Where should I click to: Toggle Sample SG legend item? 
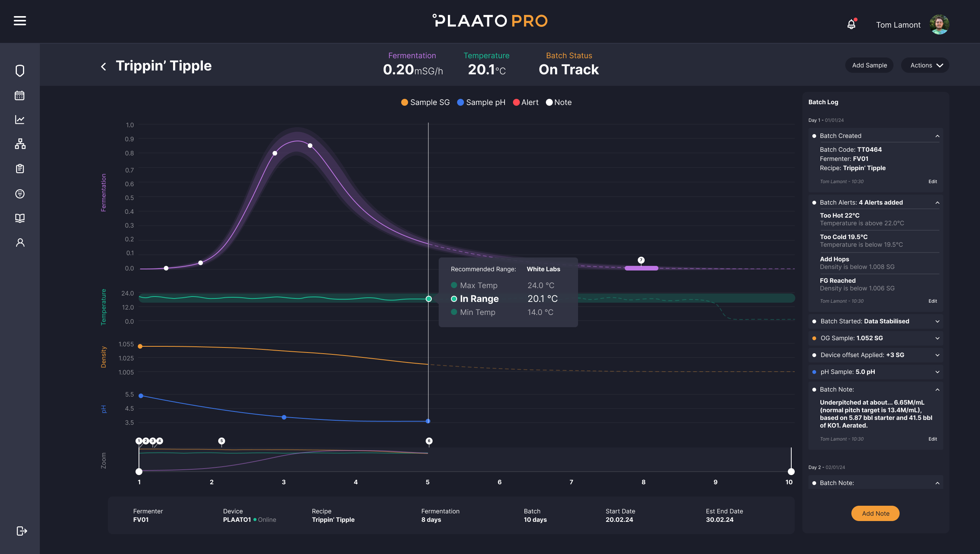pyautogui.click(x=425, y=102)
